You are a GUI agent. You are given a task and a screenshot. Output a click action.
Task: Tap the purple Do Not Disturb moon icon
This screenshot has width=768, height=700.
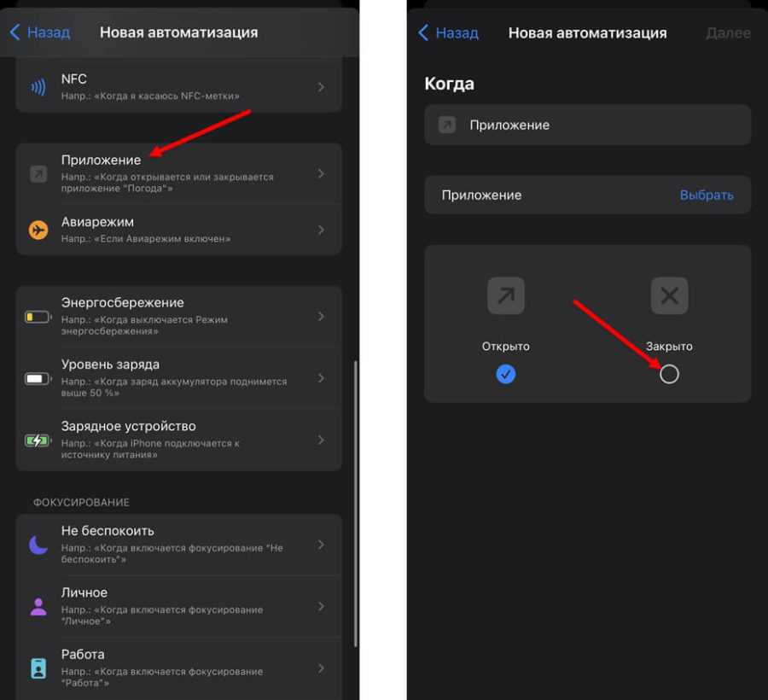pyautogui.click(x=38, y=545)
